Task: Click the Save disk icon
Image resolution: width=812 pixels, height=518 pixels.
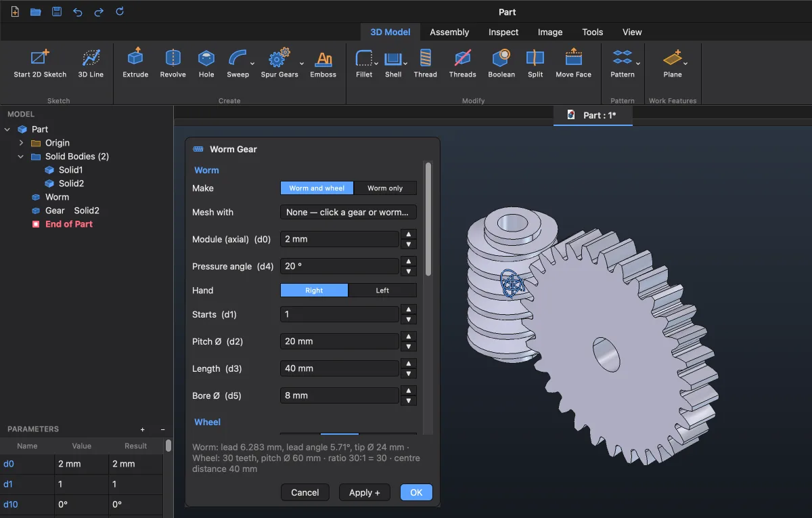Action: tap(57, 12)
